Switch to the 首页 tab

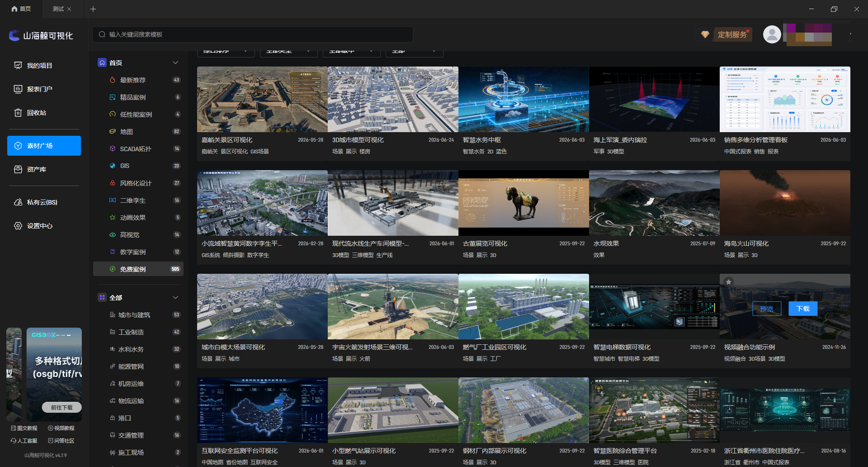tap(21, 9)
